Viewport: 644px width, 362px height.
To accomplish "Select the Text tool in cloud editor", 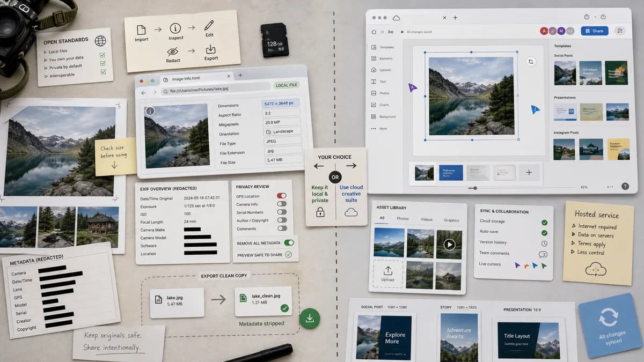I will coord(378,82).
